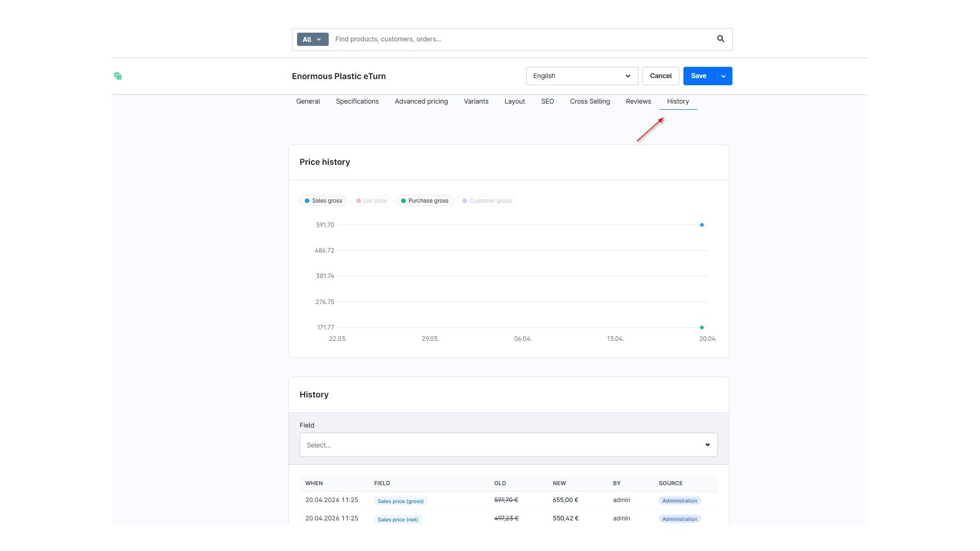Open the Cross Selling tab
The image size is (980, 551).
point(590,102)
